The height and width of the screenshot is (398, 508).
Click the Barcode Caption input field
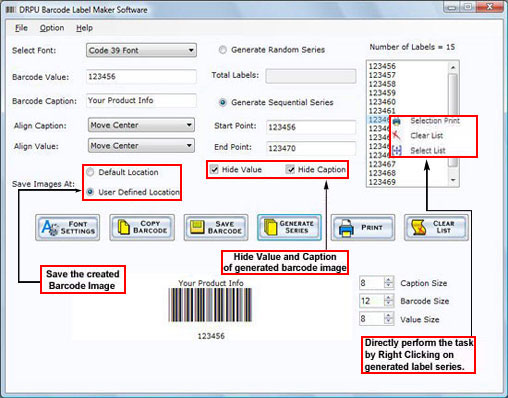point(141,100)
